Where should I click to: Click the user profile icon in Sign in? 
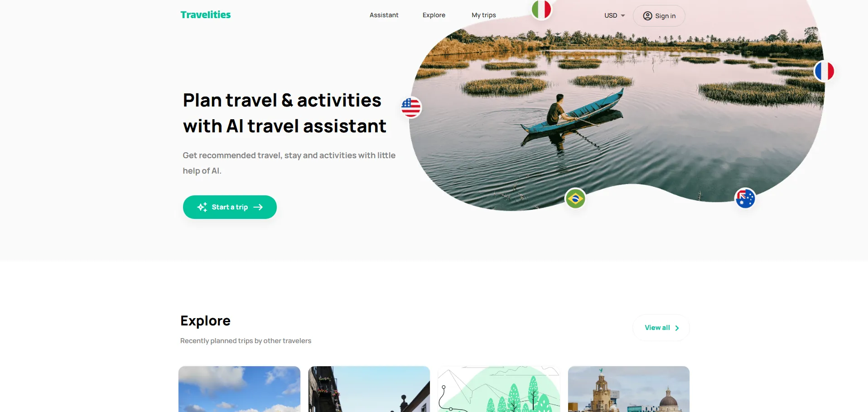[x=648, y=16]
